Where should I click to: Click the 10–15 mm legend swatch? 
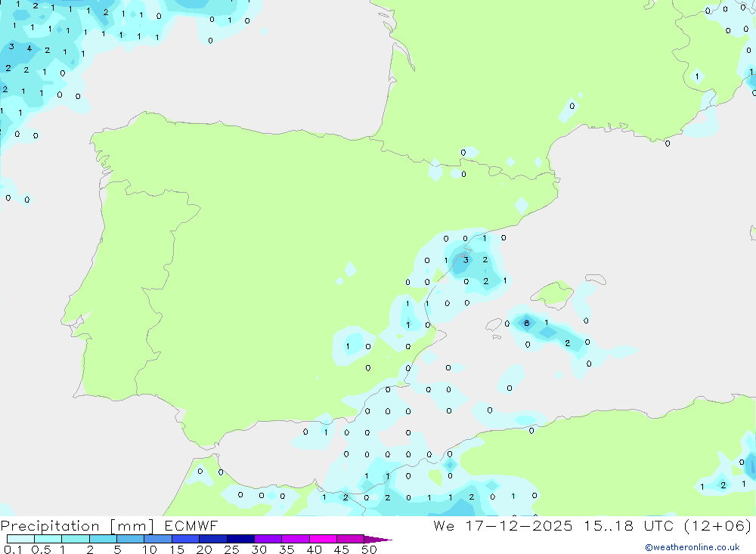[x=158, y=539]
